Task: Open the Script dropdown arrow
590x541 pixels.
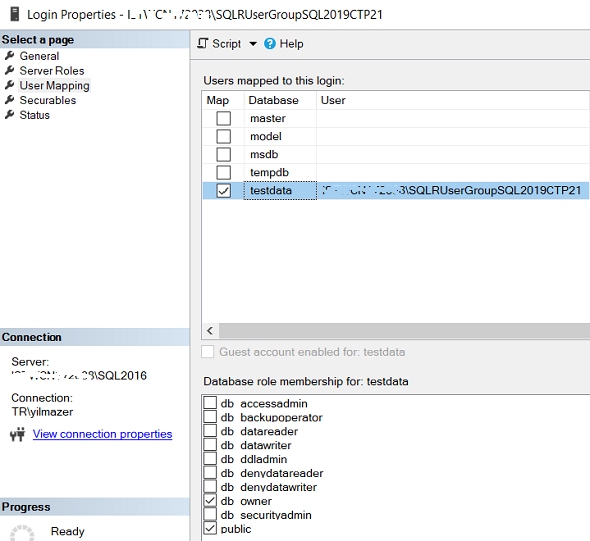Action: click(x=253, y=44)
